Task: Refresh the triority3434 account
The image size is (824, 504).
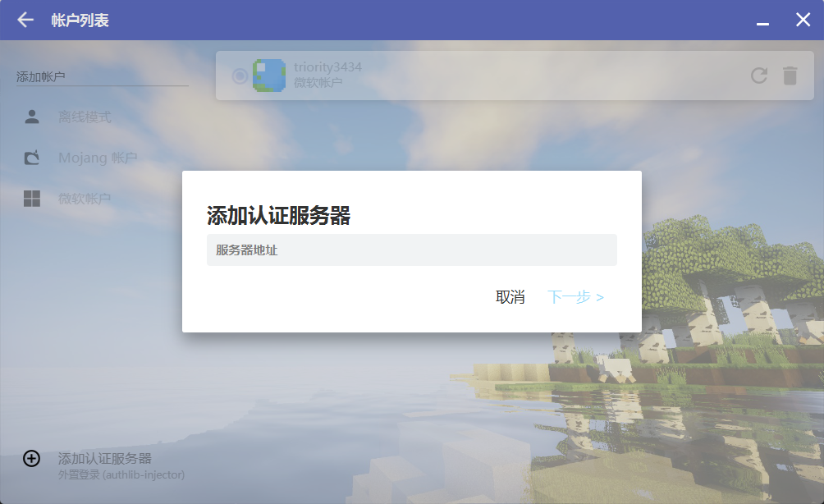Action: (x=759, y=76)
